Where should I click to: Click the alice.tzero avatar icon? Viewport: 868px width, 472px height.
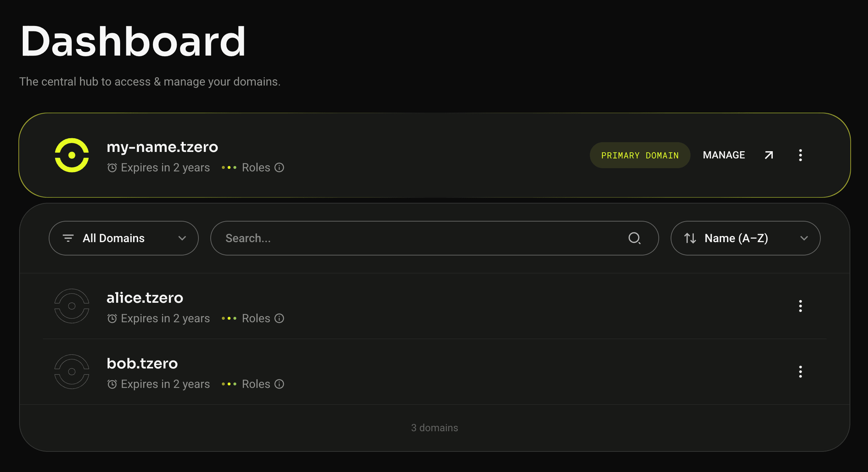click(72, 306)
